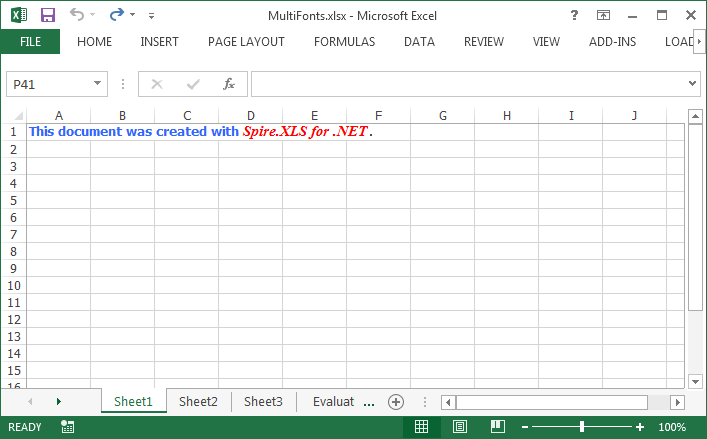Expand the formula bar

(693, 83)
